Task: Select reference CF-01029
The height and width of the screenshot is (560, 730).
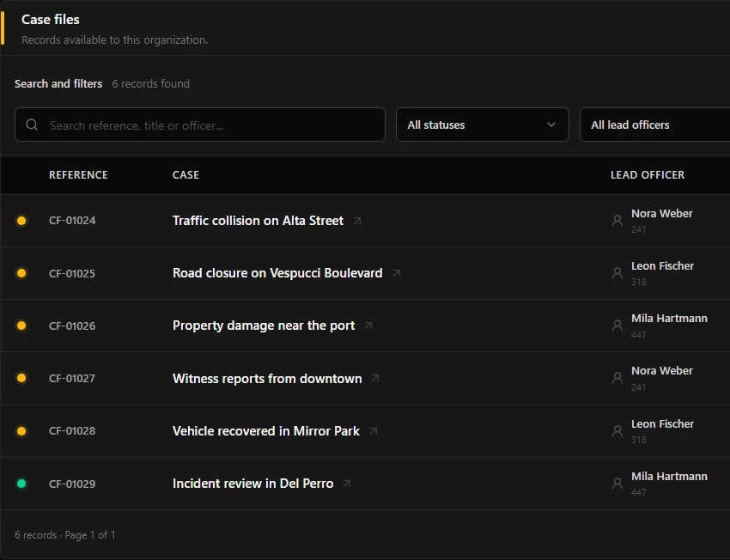Action: [x=72, y=484]
